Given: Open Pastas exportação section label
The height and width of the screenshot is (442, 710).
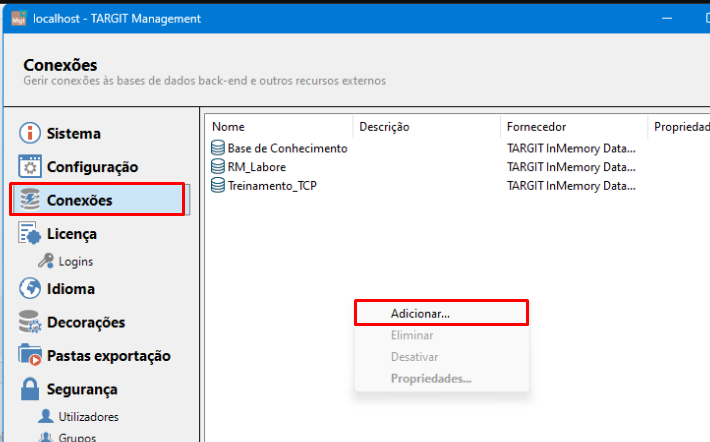Looking at the screenshot, I should [109, 356].
